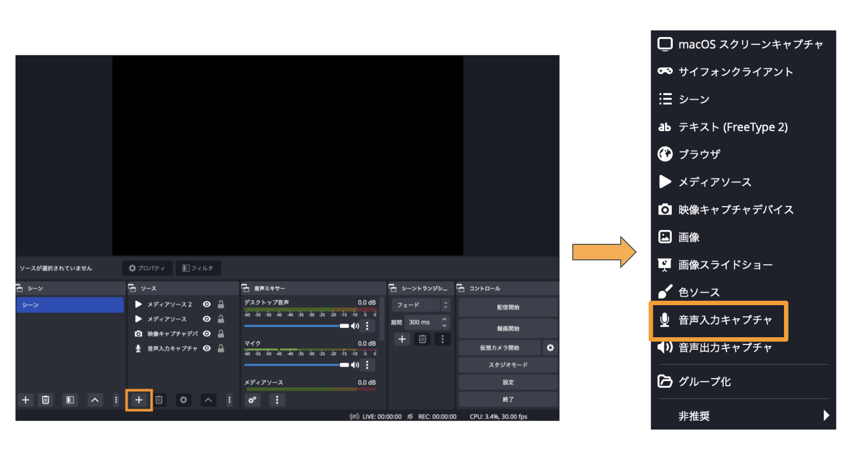Open the フィルタ button above the docks
The image size is (868, 471).
(198, 268)
